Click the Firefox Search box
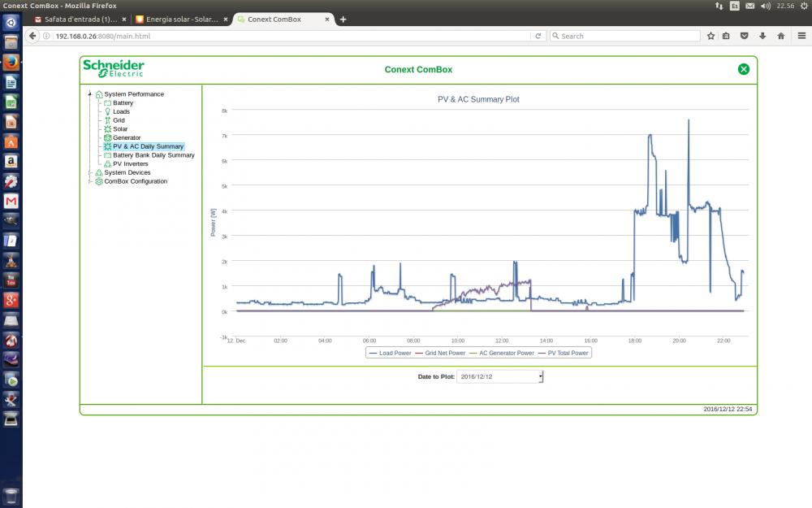The width and height of the screenshot is (812, 508). point(625,36)
